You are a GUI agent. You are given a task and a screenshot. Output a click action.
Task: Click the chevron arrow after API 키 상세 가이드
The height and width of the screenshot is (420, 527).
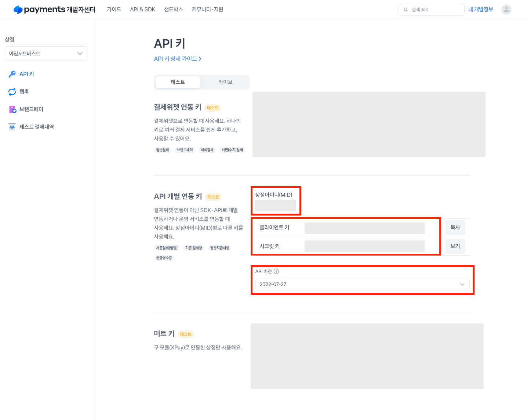click(x=200, y=59)
